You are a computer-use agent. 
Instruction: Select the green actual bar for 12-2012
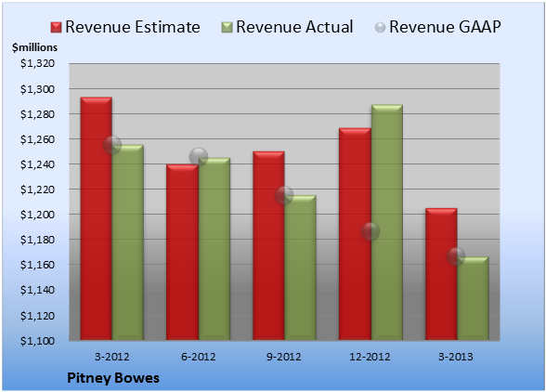pos(387,222)
